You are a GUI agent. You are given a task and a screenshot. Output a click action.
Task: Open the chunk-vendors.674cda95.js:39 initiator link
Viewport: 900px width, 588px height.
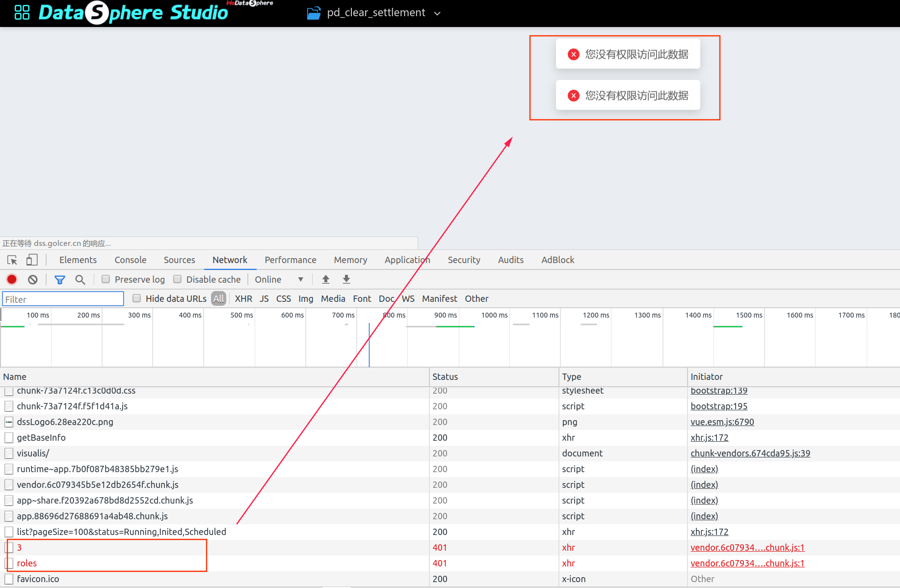point(750,453)
